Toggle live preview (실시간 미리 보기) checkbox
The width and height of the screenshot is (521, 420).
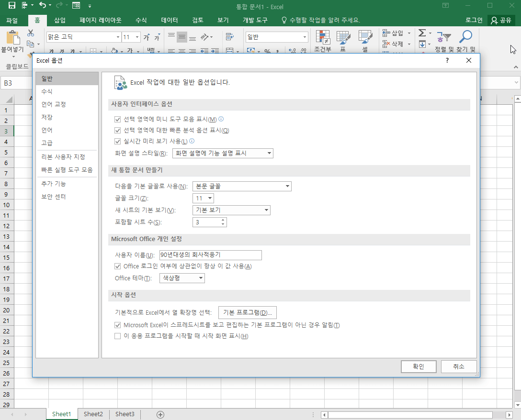(x=118, y=142)
